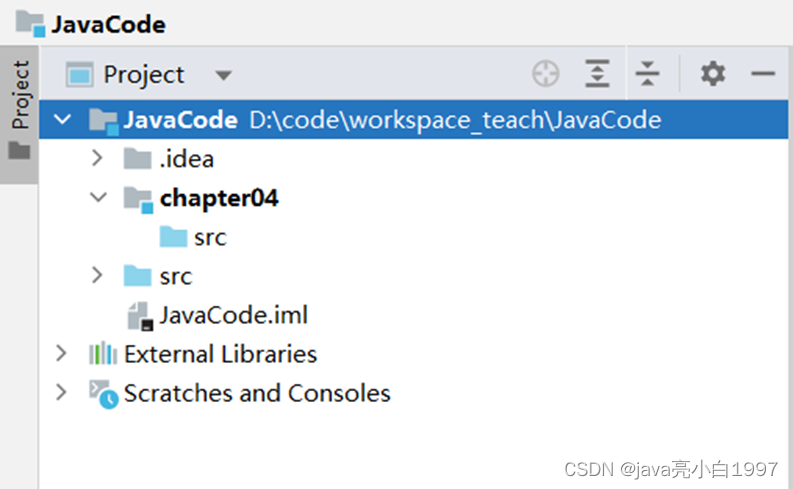Click the top-level src source folder icon
This screenshot has width=793, height=489.
coord(138,276)
